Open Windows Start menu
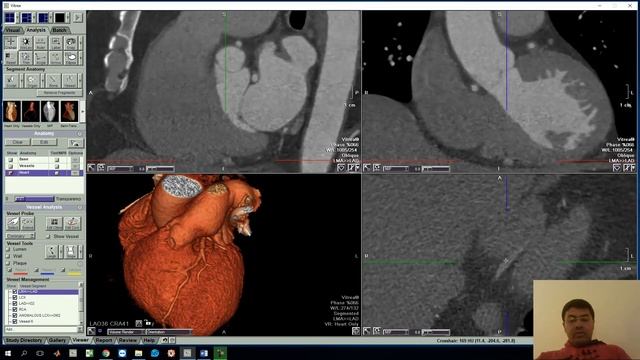 (x=8, y=353)
